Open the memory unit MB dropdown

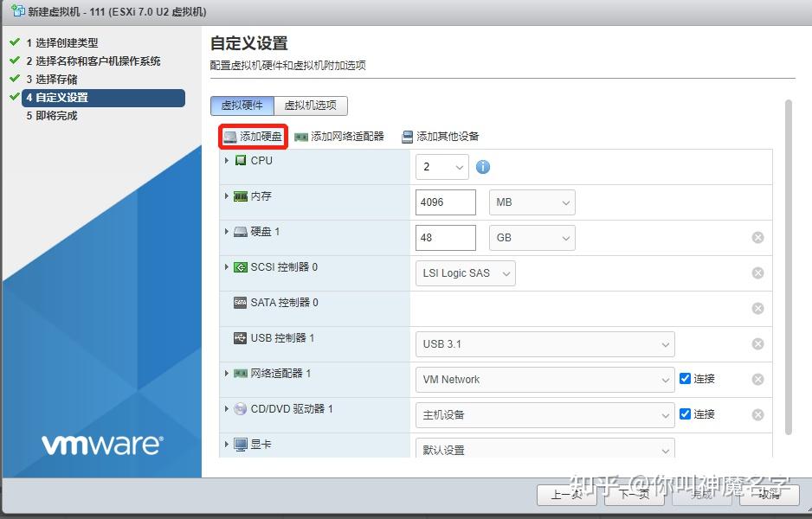(532, 202)
